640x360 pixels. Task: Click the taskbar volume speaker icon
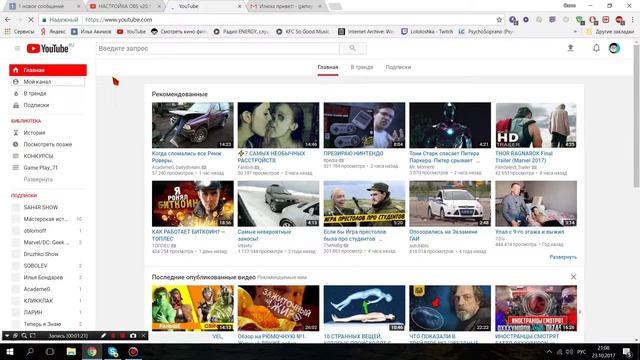click(x=570, y=351)
